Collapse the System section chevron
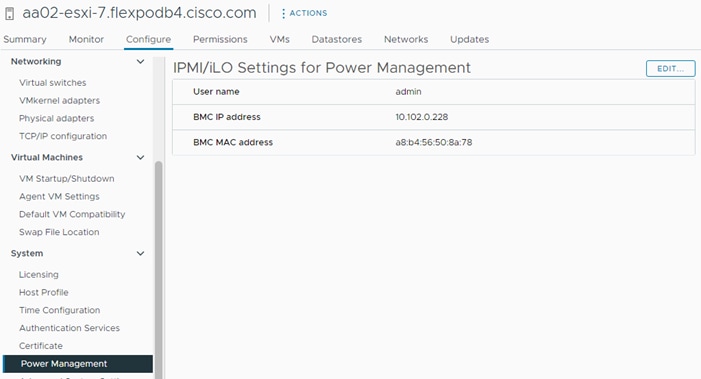The height and width of the screenshot is (379, 701). pyautogui.click(x=140, y=253)
